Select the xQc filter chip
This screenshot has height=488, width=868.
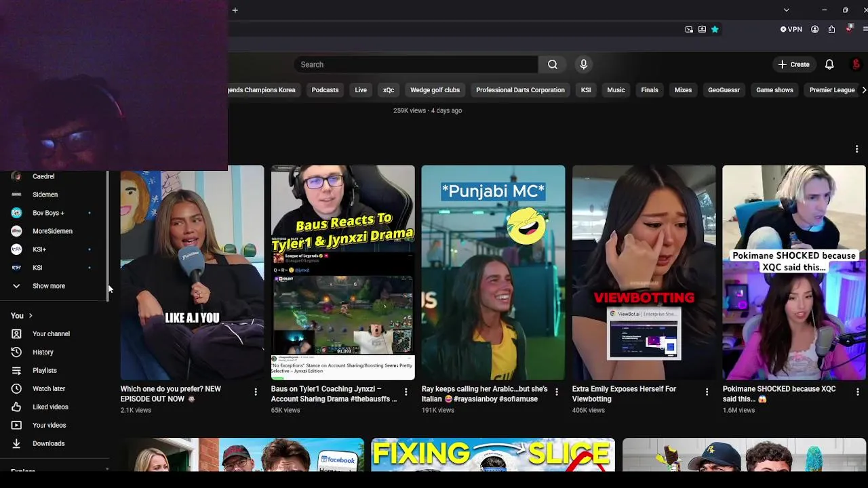389,90
